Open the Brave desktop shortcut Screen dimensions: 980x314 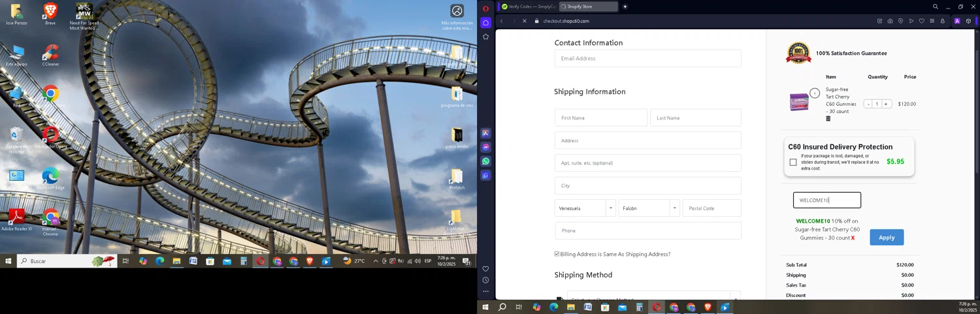[x=50, y=14]
